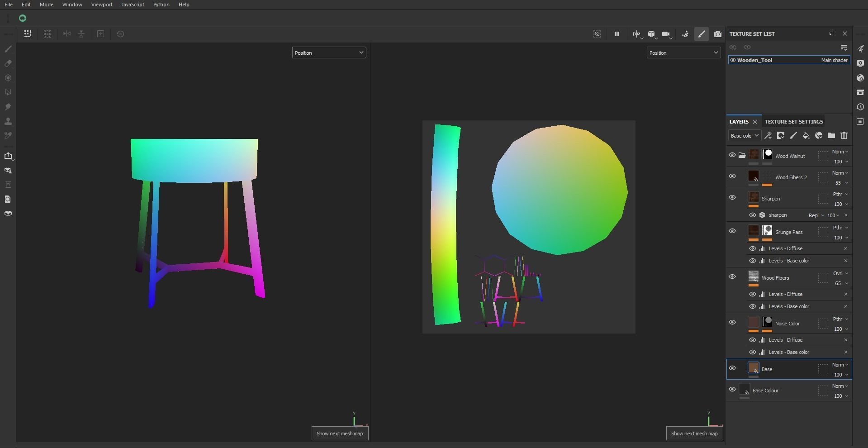Select the Noise Color mask thumbnail
868x448 pixels.
(767, 322)
